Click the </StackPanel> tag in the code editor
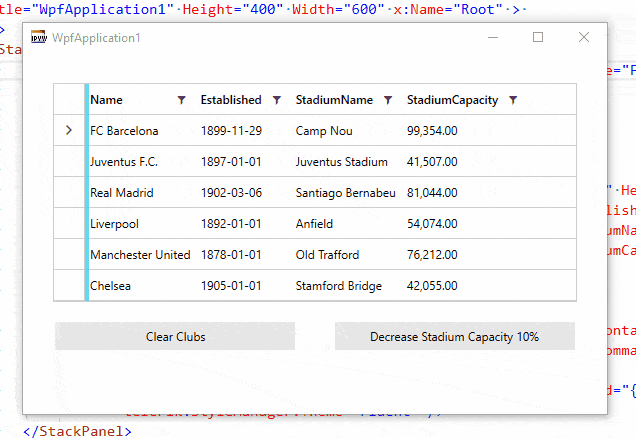Viewport: 636px width, 438px height. click(x=77, y=431)
